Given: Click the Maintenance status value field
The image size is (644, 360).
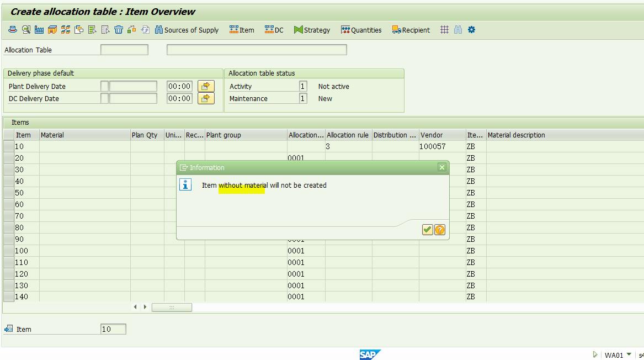Looking at the screenshot, I should click(x=303, y=99).
